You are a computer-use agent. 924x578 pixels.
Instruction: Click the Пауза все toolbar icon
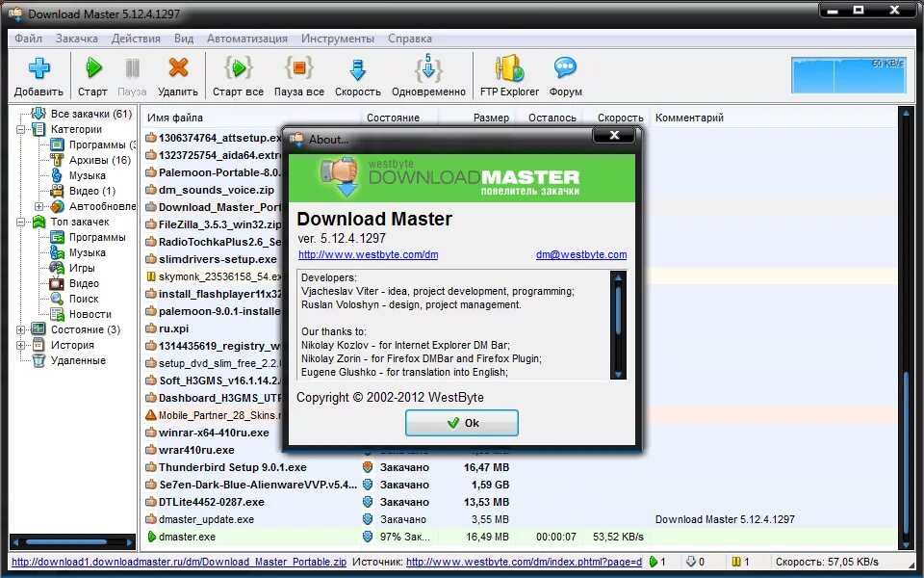pyautogui.click(x=298, y=68)
